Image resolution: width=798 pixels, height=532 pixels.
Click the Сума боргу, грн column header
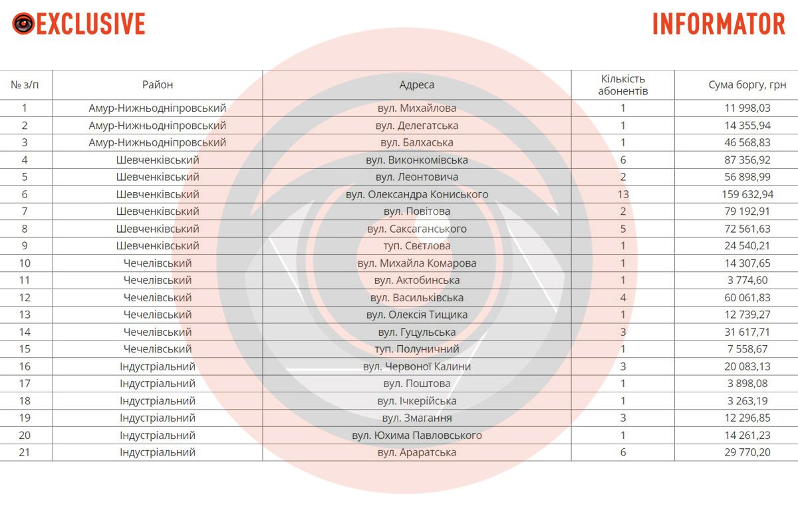tap(747, 84)
